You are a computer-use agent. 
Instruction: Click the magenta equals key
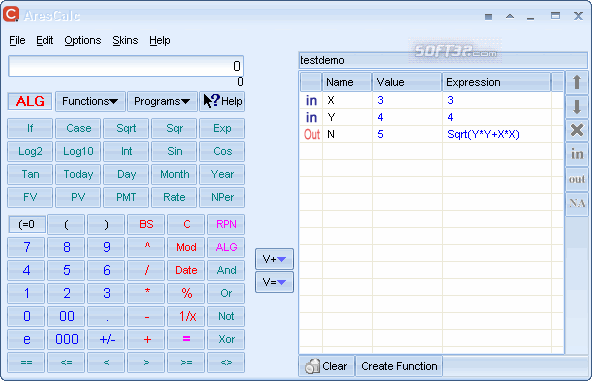coord(186,339)
